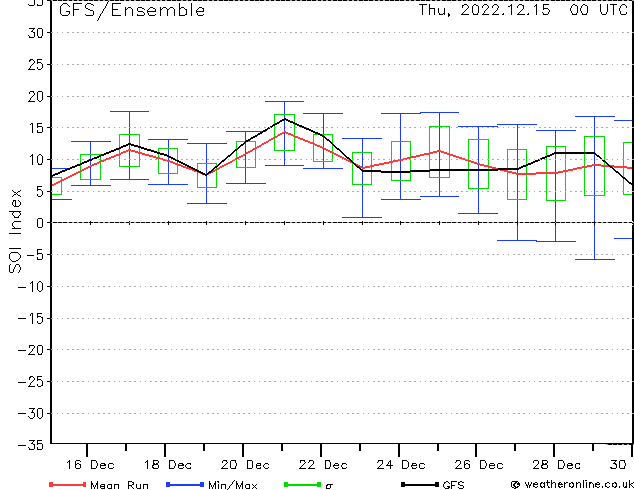Click the '18 Dec' x-axis label
Image resolution: width=634 pixels, height=490 pixels.
[x=168, y=465]
